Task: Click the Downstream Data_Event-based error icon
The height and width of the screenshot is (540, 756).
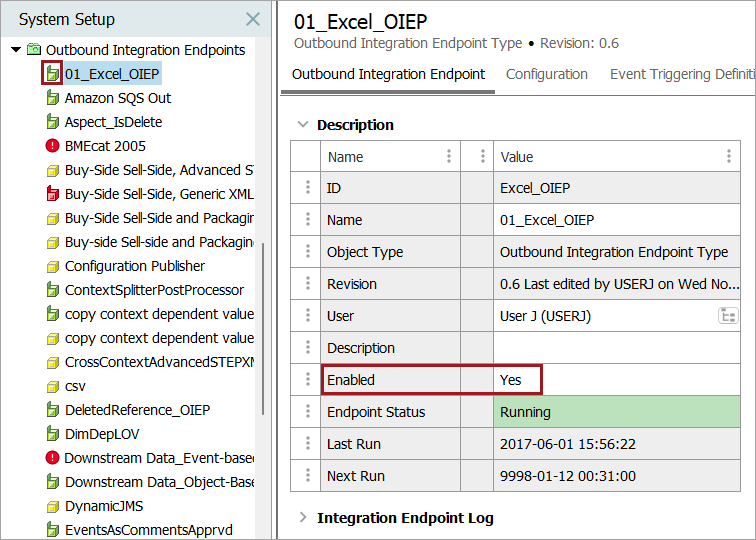Action: 52,458
